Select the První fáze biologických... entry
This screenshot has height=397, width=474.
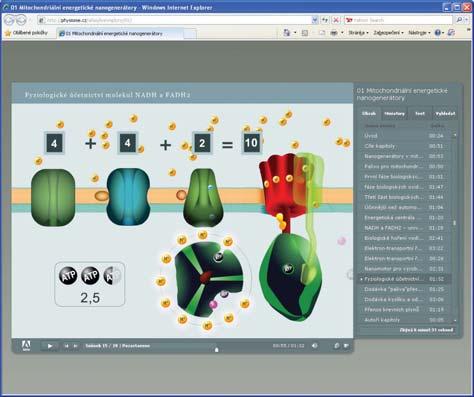pyautogui.click(x=405, y=177)
